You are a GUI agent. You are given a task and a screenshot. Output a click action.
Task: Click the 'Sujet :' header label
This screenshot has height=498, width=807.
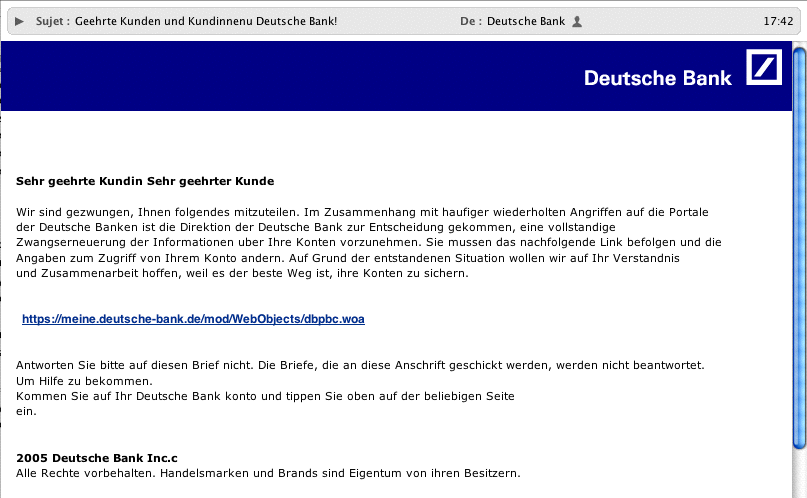coord(52,20)
